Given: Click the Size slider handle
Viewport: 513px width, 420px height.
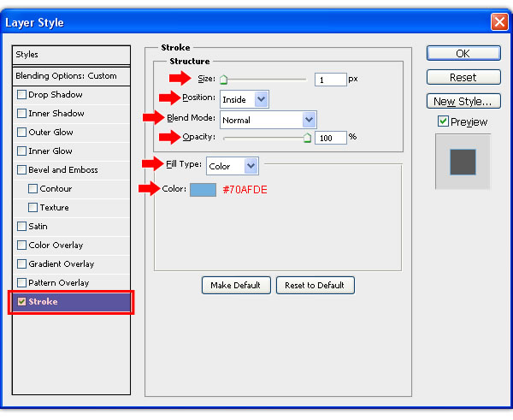Looking at the screenshot, I should pos(224,80).
